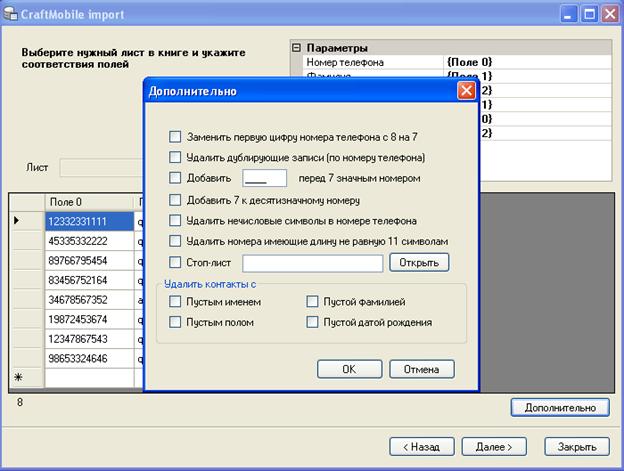Check 'Пустой фамилией' option
Image resolution: width=624 pixels, height=471 pixels.
pos(312,302)
